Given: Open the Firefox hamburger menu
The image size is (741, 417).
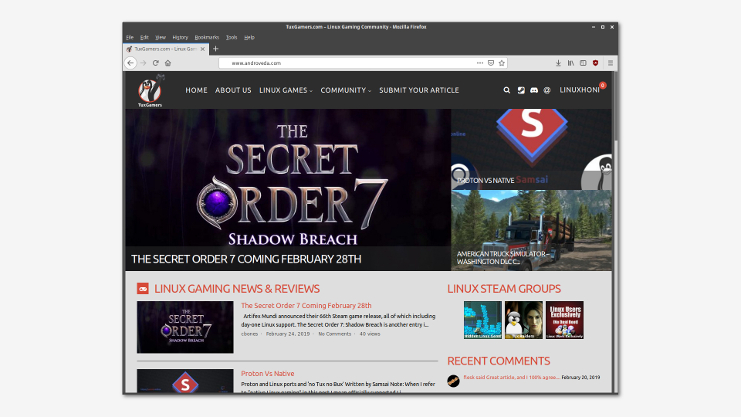Looking at the screenshot, I should [610, 62].
